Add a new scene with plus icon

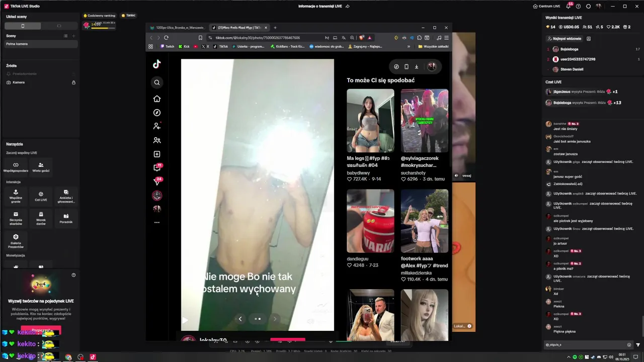click(73, 36)
